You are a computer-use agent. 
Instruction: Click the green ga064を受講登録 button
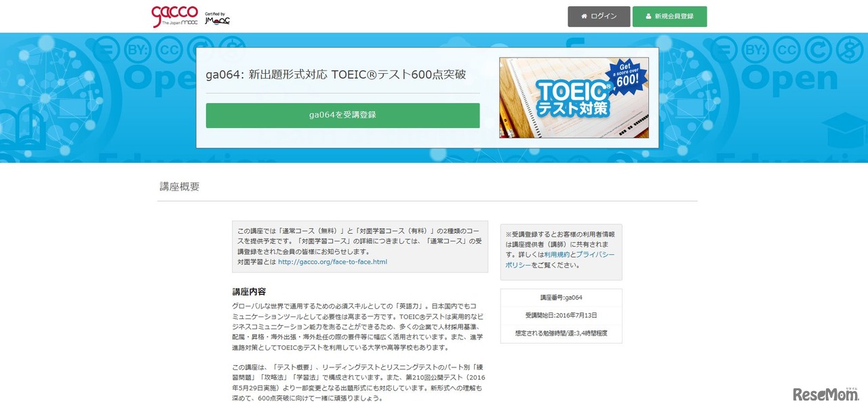coord(342,115)
